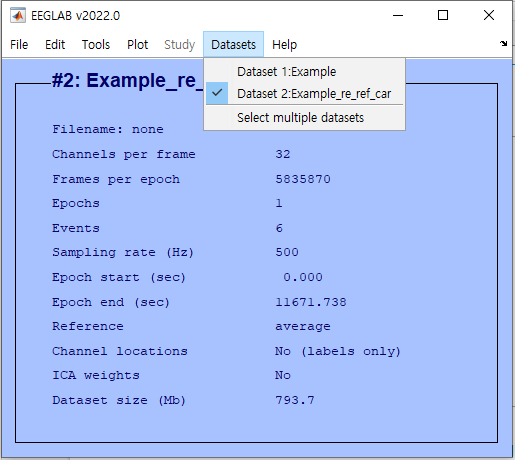
Task: Click the 'EEGLAB v2022.0' window title
Action: (x=75, y=16)
